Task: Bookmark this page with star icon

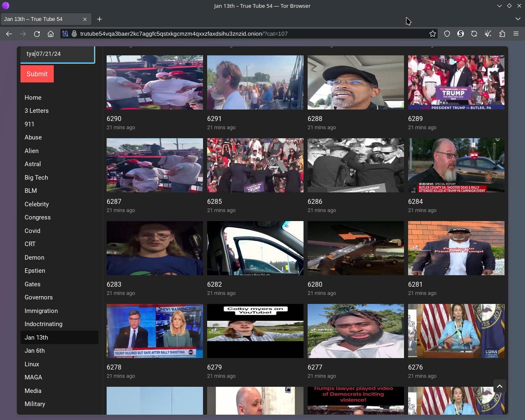Action: pos(432,34)
